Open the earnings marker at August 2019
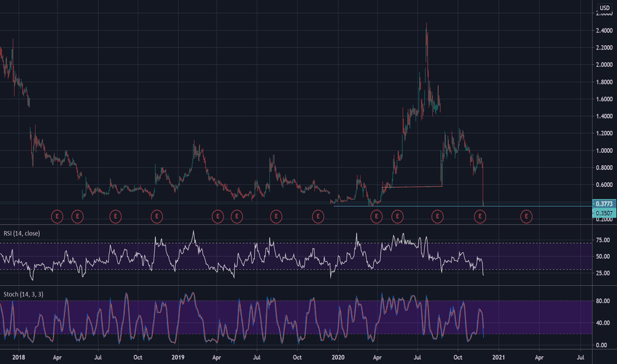 (x=276, y=216)
